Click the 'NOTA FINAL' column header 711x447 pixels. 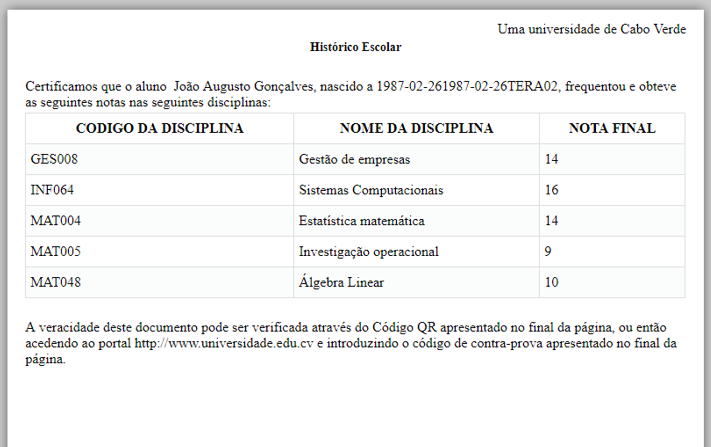point(612,128)
